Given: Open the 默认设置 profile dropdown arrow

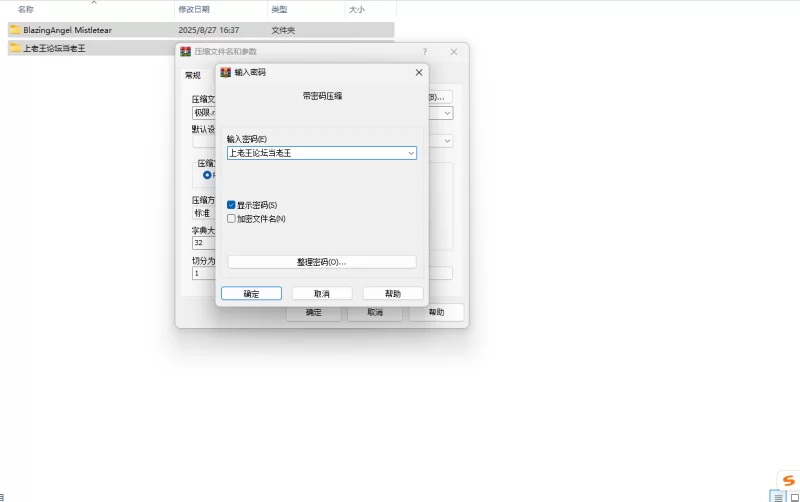Looking at the screenshot, I should pyautogui.click(x=447, y=141).
